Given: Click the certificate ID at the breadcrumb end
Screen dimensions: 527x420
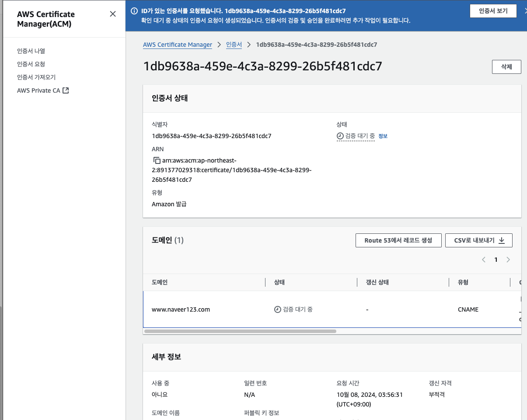Looking at the screenshot, I should pyautogui.click(x=317, y=45).
